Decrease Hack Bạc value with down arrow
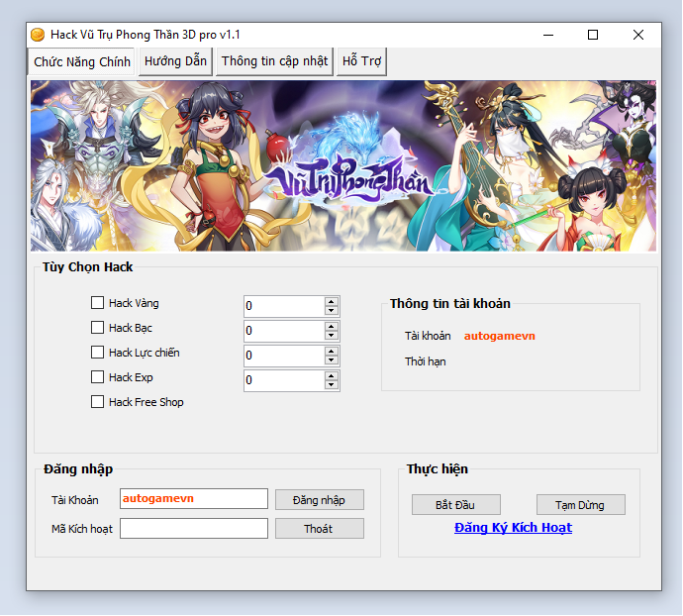Screen dimensions: 683x616 [331, 336]
